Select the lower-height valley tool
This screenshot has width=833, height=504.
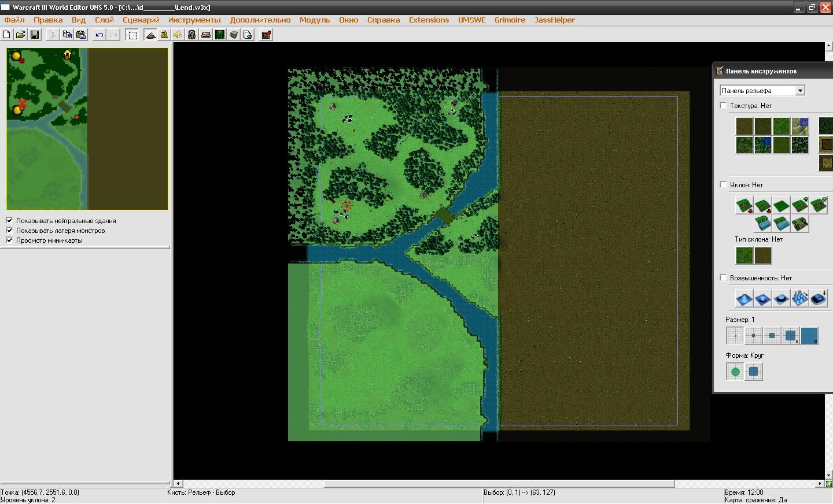pyautogui.click(x=763, y=298)
